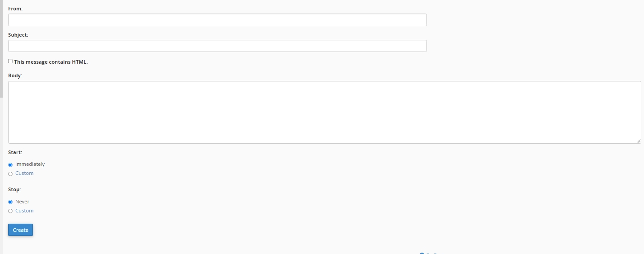This screenshot has width=644, height=254.
Task: Select the Custom radio button under Start
Action: pyautogui.click(x=10, y=174)
